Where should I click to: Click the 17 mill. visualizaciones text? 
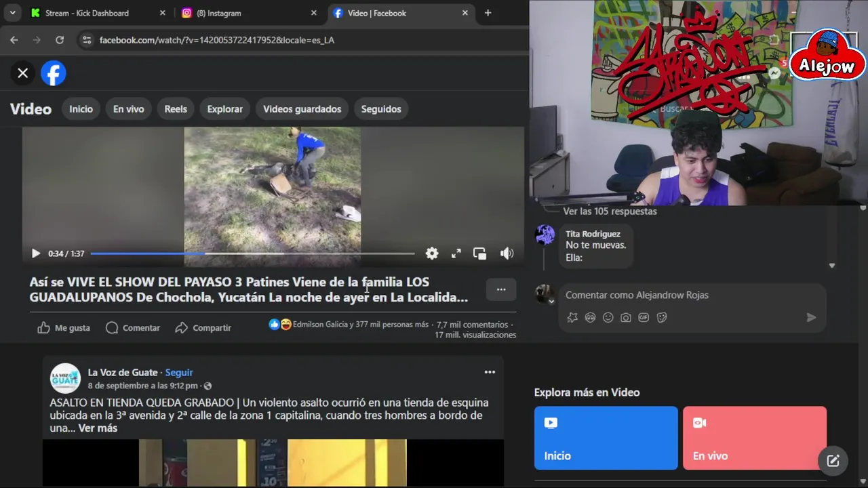[475, 335]
